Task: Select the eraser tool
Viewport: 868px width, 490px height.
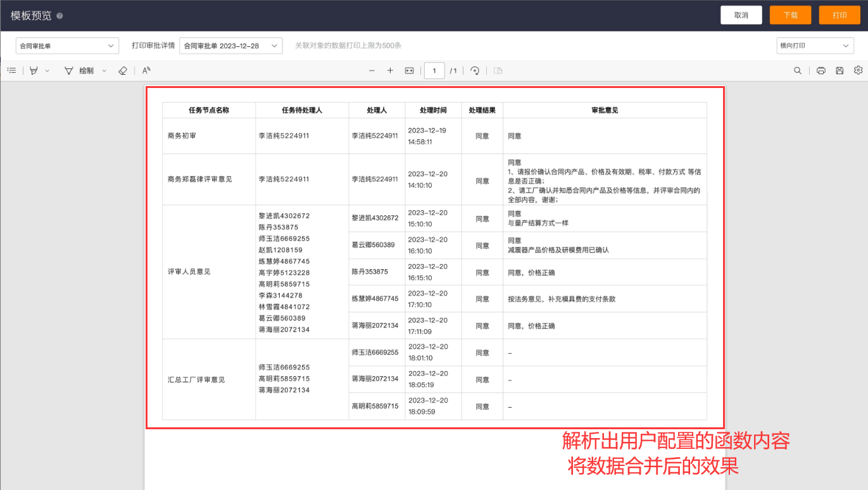Action: 122,70
